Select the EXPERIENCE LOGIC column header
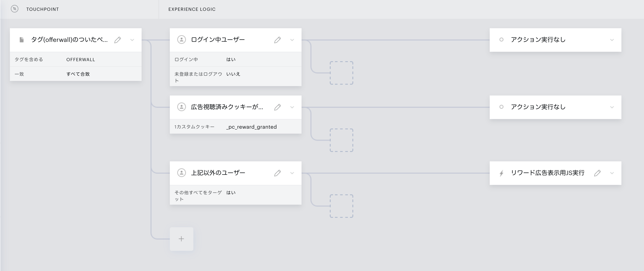Viewport: 644px width, 271px height. pos(192,9)
